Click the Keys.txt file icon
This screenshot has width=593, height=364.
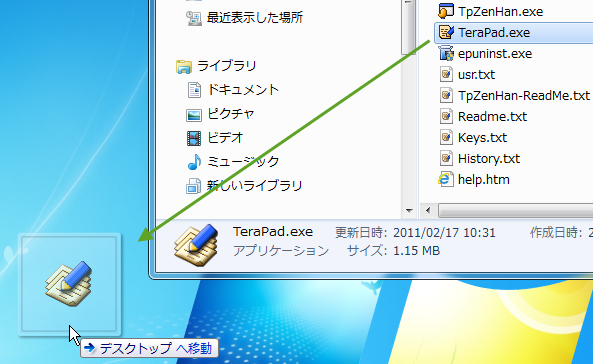coord(446,137)
